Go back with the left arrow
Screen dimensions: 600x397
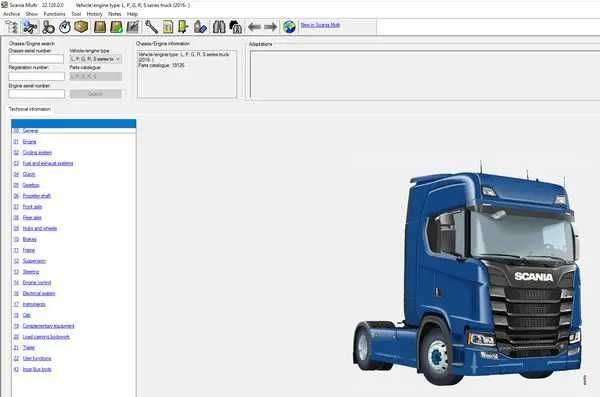tap(254, 27)
